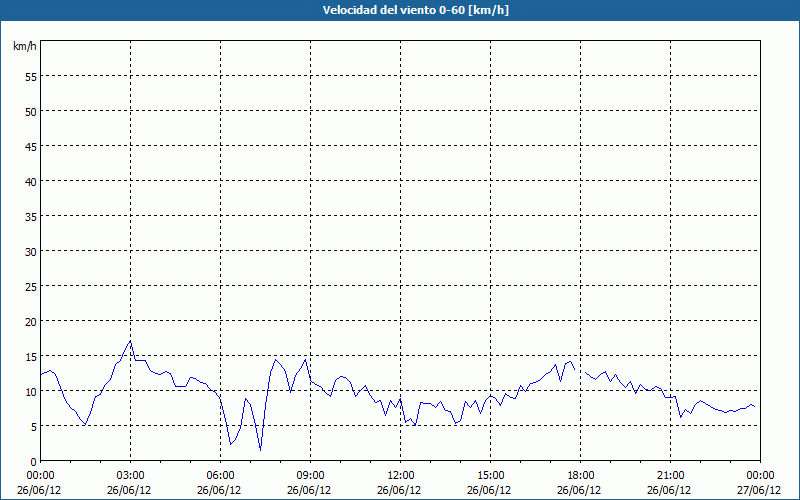This screenshot has height=500, width=800.
Task: Click the 'km/h' unit label on the y-axis
Action: click(24, 46)
